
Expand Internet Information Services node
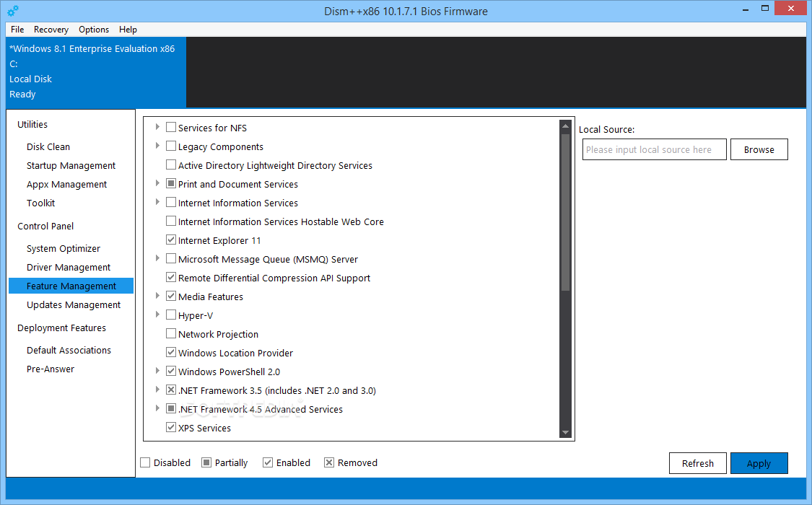click(x=157, y=202)
